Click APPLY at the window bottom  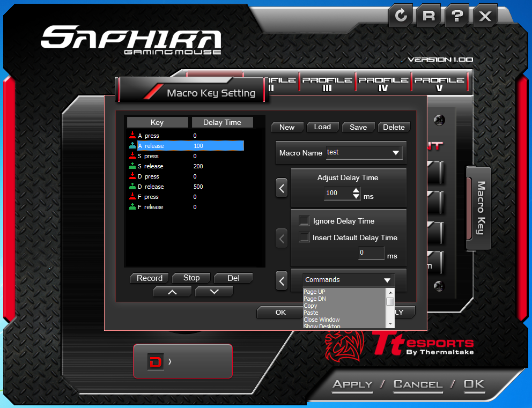pyautogui.click(x=352, y=384)
